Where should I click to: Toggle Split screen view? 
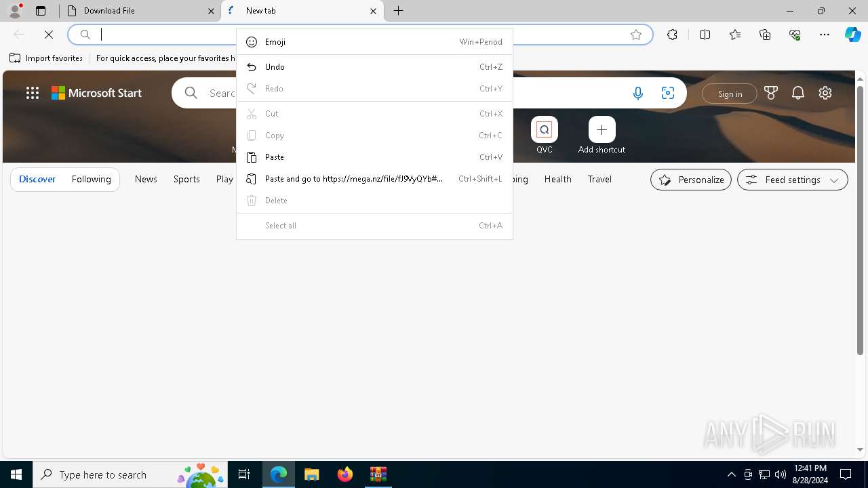(705, 35)
